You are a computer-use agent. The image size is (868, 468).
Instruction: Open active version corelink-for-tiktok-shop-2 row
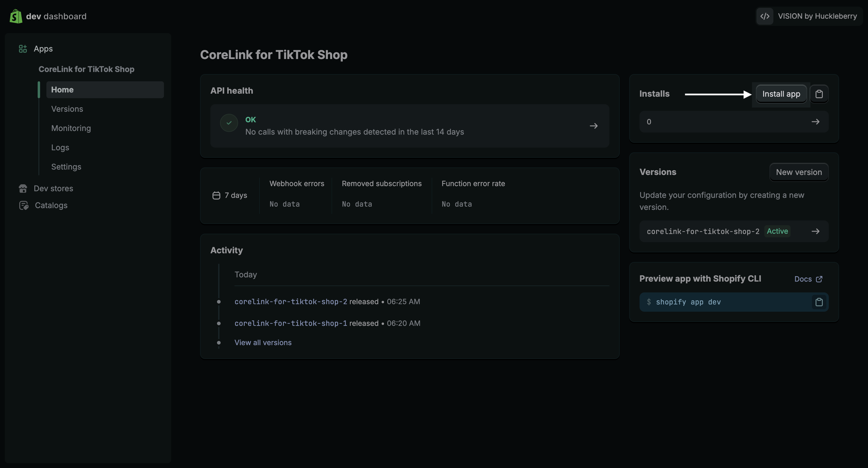pos(815,231)
